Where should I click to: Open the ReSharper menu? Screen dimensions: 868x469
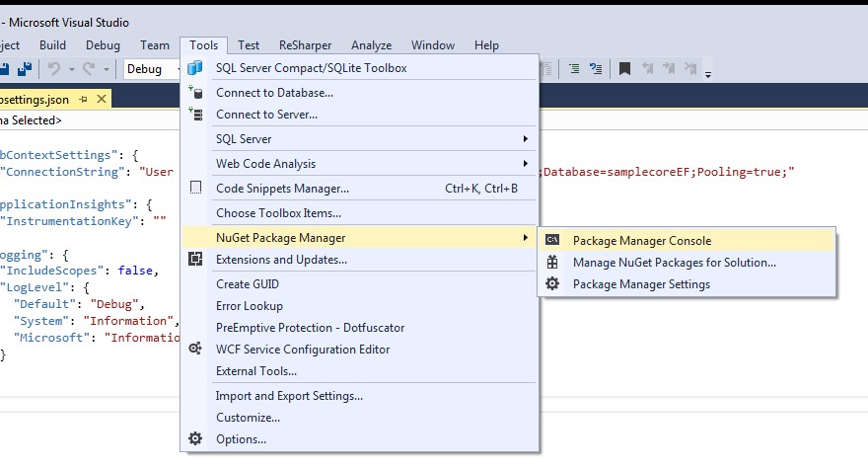point(305,45)
